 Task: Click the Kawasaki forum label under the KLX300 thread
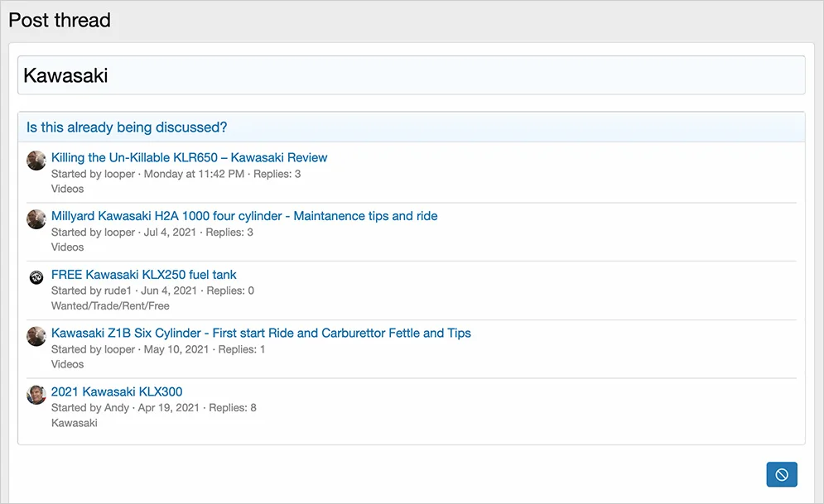click(x=74, y=423)
